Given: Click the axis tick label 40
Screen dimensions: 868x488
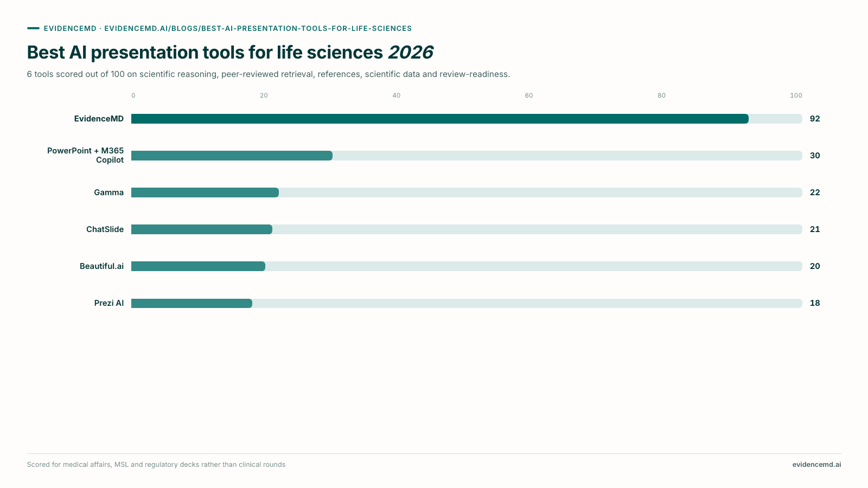Looking at the screenshot, I should 397,95.
